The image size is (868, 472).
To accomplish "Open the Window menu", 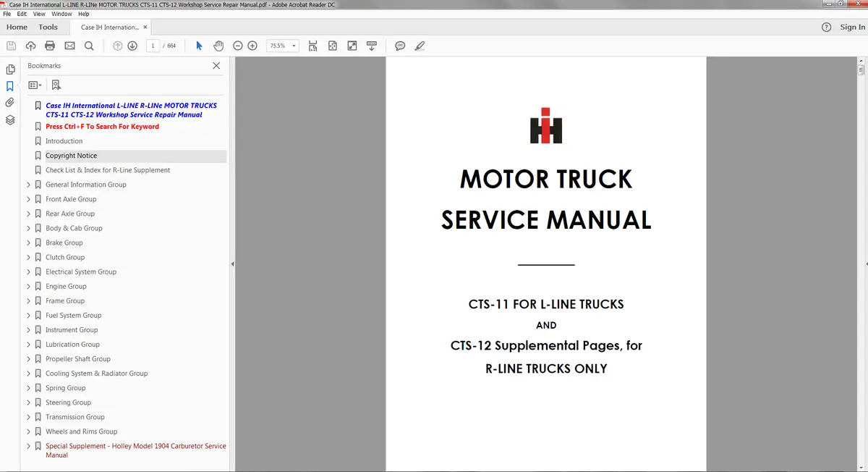I will pyautogui.click(x=61, y=14).
